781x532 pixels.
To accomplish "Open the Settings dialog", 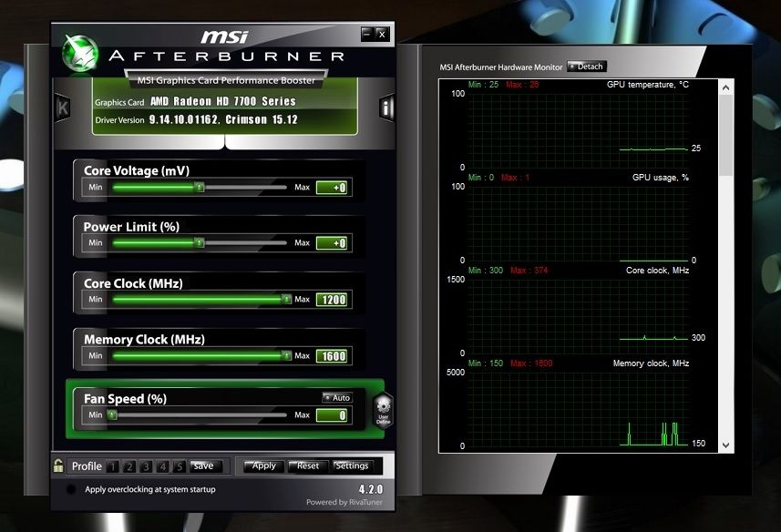I will point(352,465).
